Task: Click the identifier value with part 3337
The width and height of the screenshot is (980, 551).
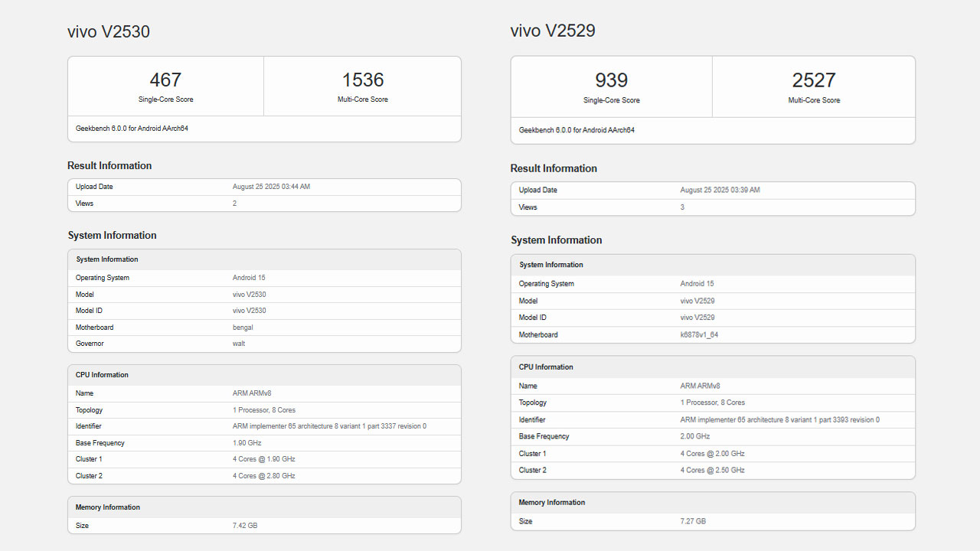Action: (x=329, y=426)
